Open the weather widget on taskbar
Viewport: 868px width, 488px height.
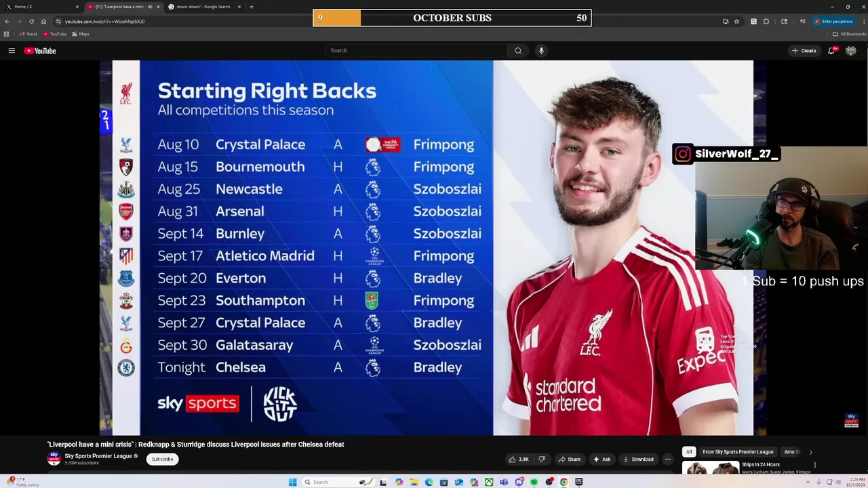click(23, 482)
